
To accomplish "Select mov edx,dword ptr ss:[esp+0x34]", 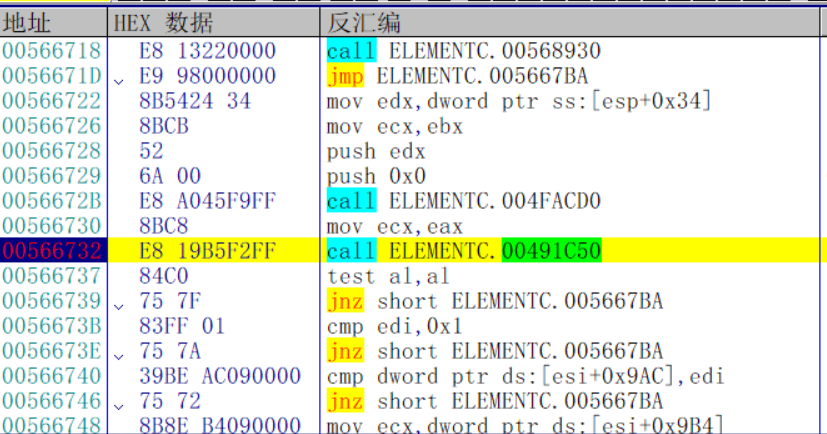I will coord(519,101).
